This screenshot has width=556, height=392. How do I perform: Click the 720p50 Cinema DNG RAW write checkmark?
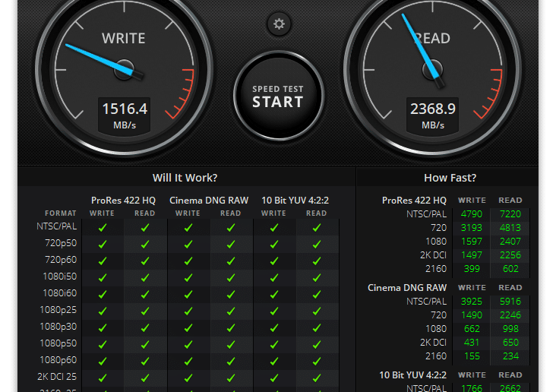[188, 244]
